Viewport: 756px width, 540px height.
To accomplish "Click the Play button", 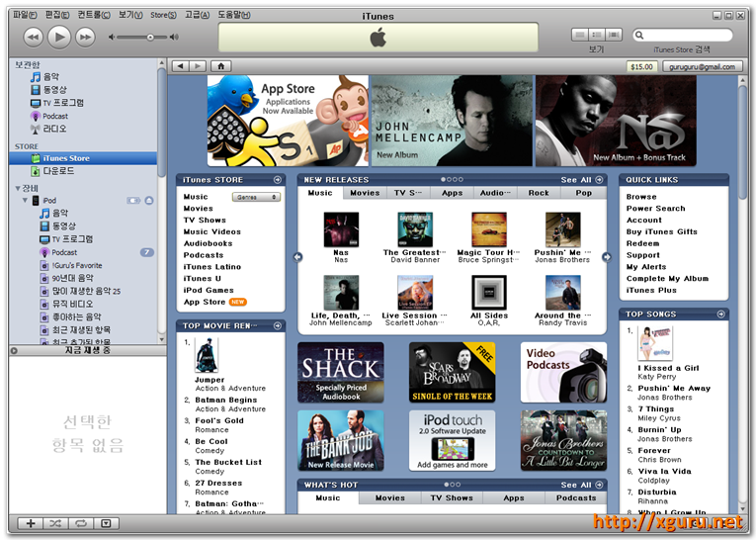I will tap(59, 37).
